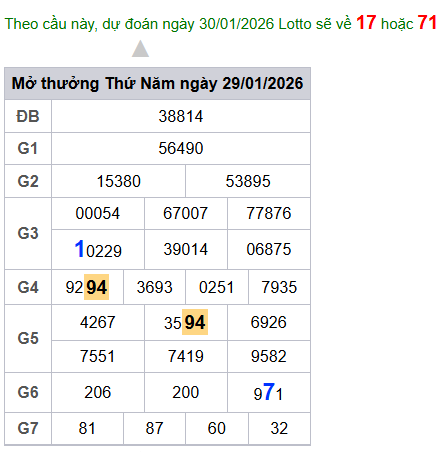Click G6 number 206
The width and height of the screenshot is (447, 452).
(98, 393)
